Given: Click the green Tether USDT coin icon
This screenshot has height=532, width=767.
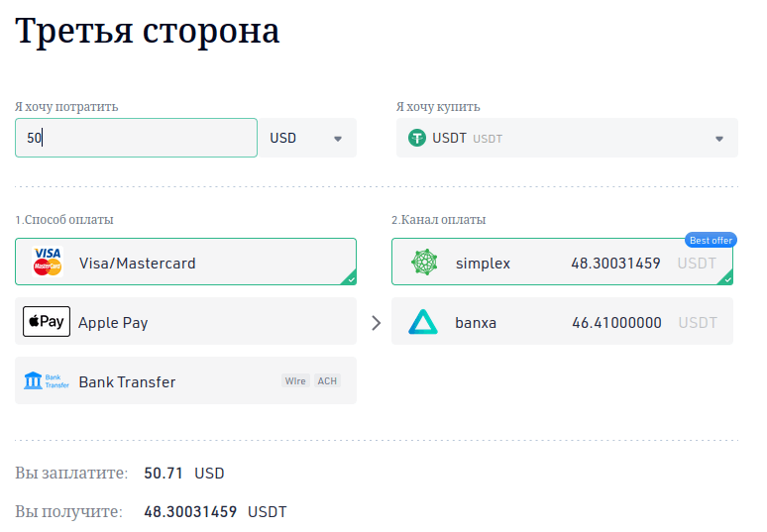Looking at the screenshot, I should (417, 138).
